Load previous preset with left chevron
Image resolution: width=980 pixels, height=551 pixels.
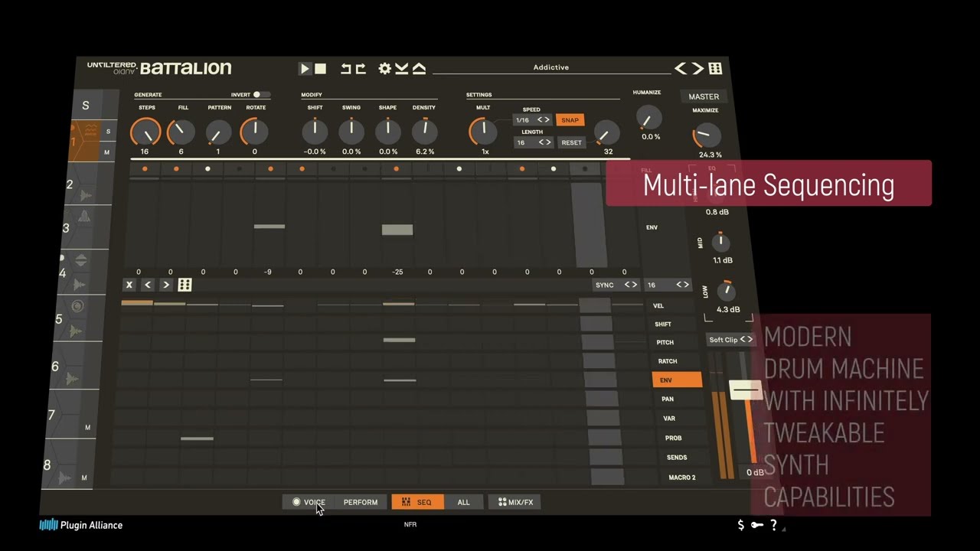click(x=681, y=69)
